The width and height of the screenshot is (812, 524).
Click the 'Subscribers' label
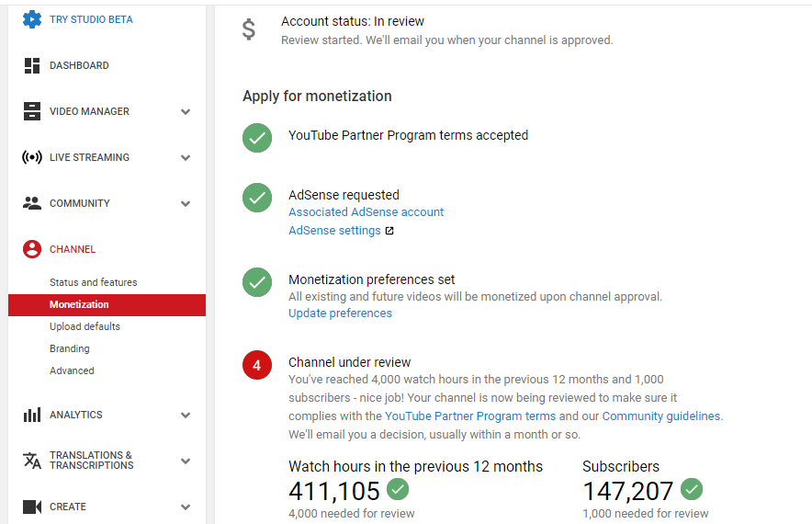[621, 466]
